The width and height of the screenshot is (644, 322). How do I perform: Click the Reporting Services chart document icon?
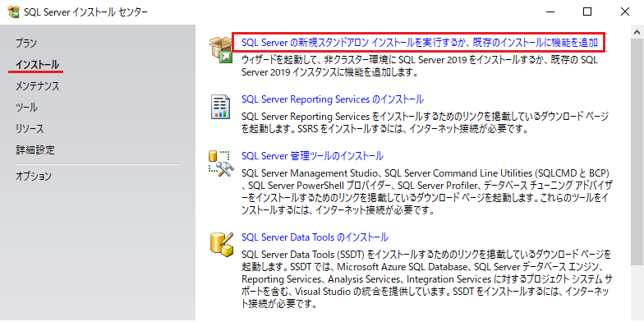pyautogui.click(x=220, y=107)
